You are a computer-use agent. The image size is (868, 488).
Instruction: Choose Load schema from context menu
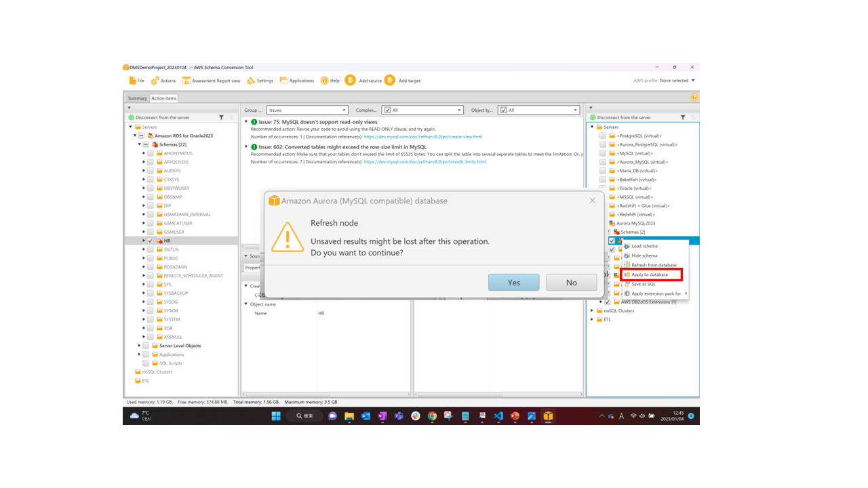644,246
